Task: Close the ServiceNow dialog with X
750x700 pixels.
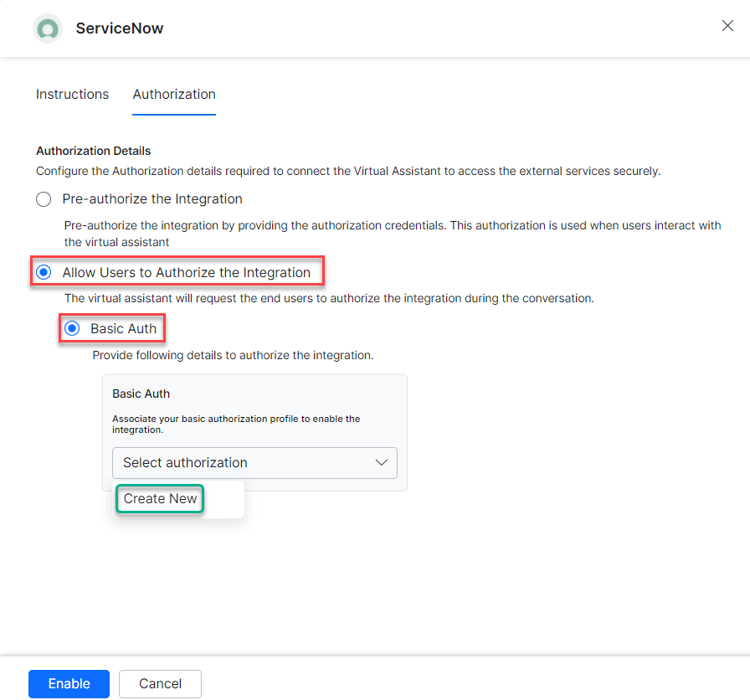Action: tap(727, 26)
